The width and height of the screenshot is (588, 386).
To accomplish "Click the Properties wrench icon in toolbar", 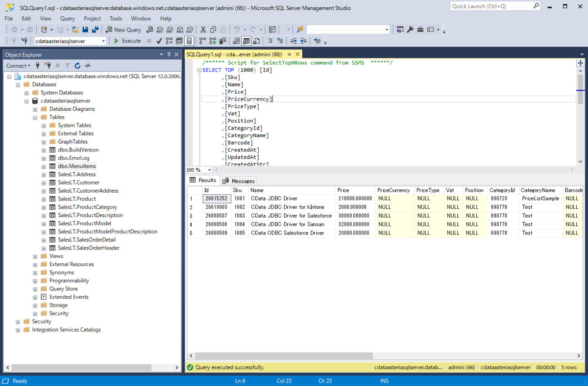I will 410,30.
